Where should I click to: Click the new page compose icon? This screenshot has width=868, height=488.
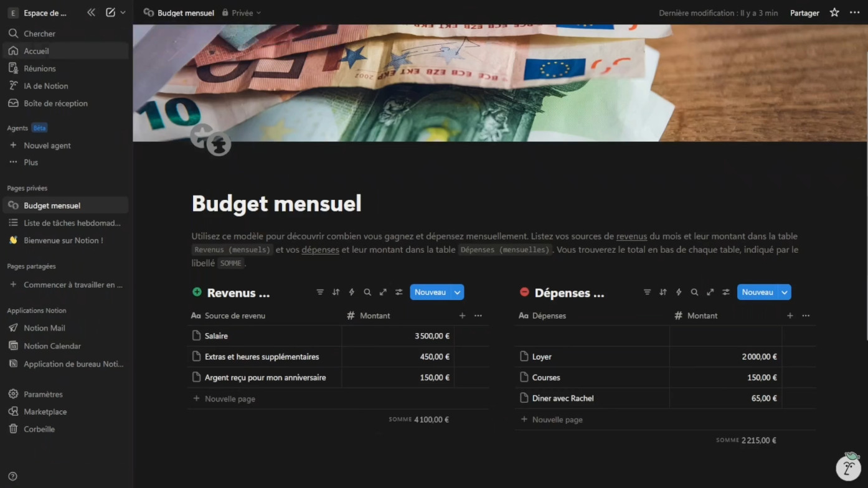(110, 12)
